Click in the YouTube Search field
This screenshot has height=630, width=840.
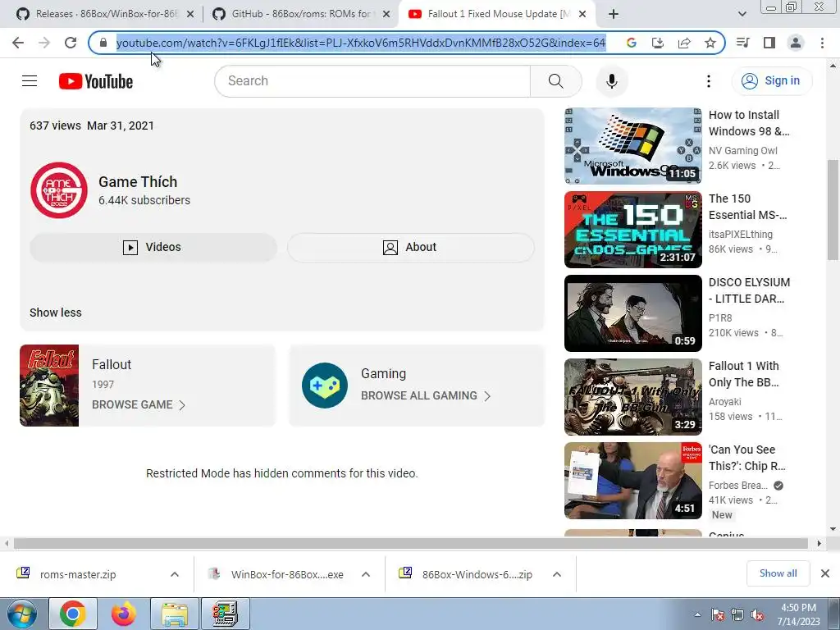pyautogui.click(x=372, y=81)
